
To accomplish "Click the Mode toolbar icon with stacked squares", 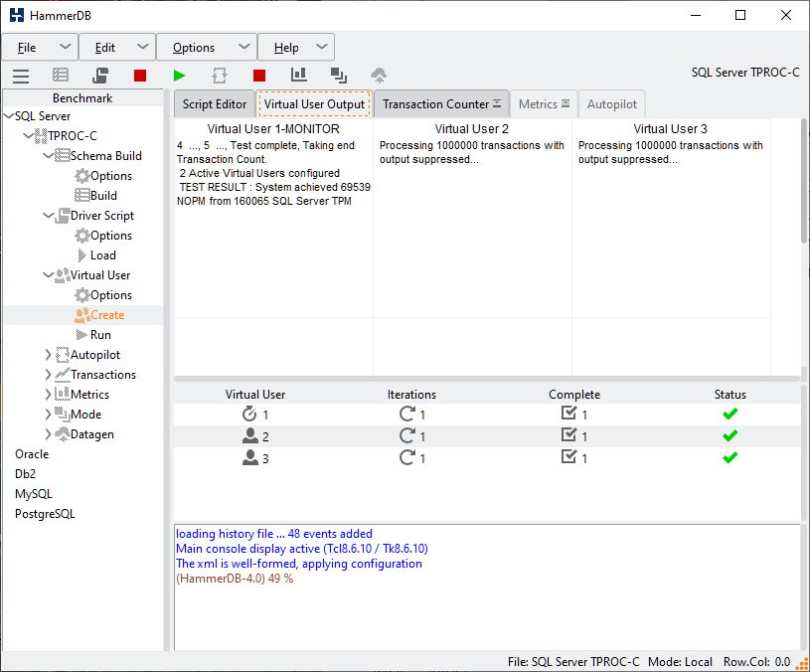I will click(x=339, y=76).
